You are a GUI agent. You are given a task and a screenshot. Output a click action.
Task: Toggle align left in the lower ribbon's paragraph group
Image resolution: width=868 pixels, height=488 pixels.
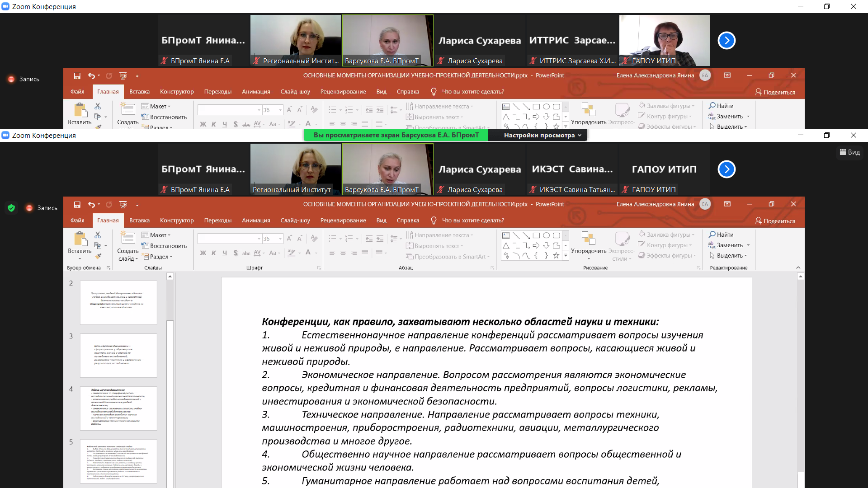pyautogui.click(x=332, y=253)
